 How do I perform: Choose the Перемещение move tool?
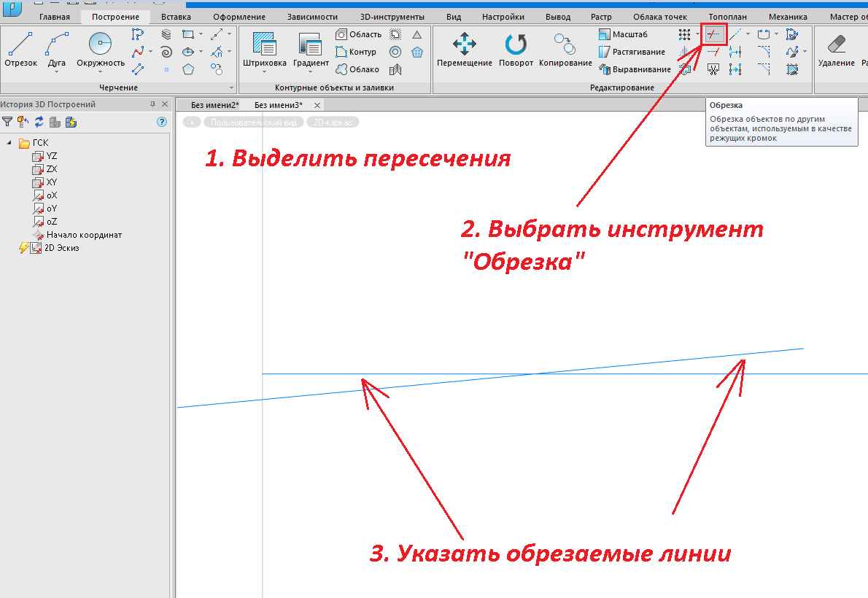point(464,50)
